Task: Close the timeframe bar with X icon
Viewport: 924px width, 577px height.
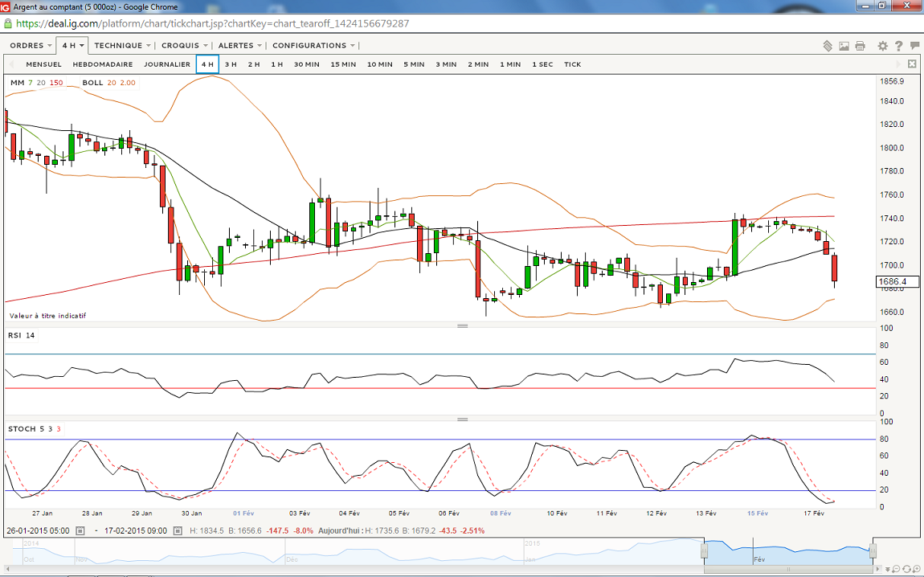Action: 912,63
